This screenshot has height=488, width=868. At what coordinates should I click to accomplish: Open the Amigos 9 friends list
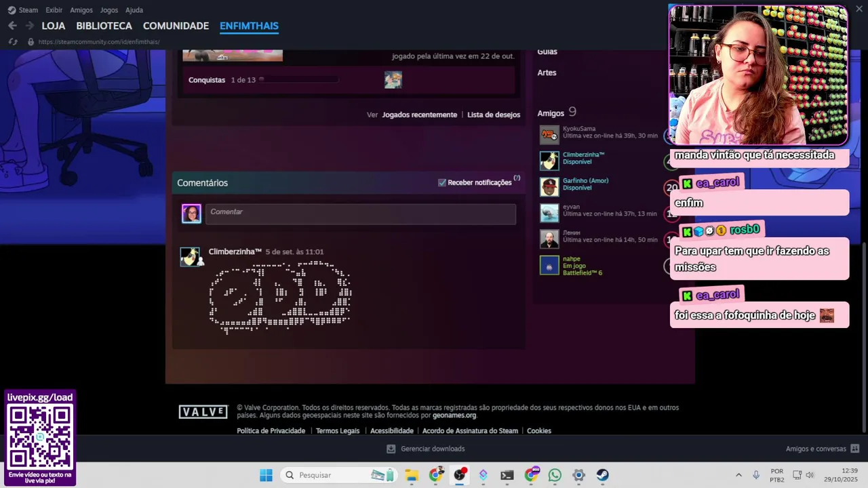557,113
